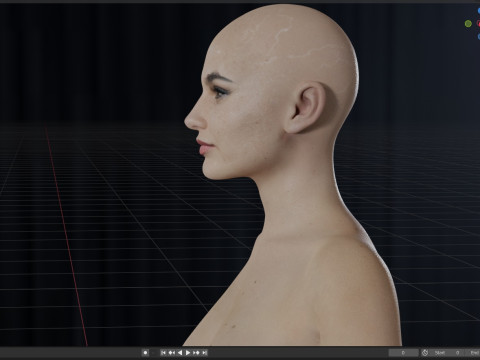Play the animation forward

188,352
